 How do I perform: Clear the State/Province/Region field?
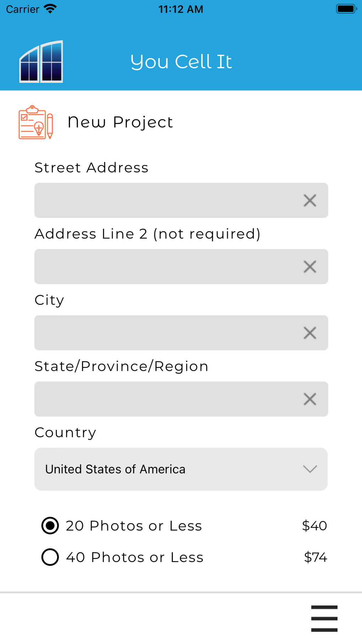[x=310, y=399]
